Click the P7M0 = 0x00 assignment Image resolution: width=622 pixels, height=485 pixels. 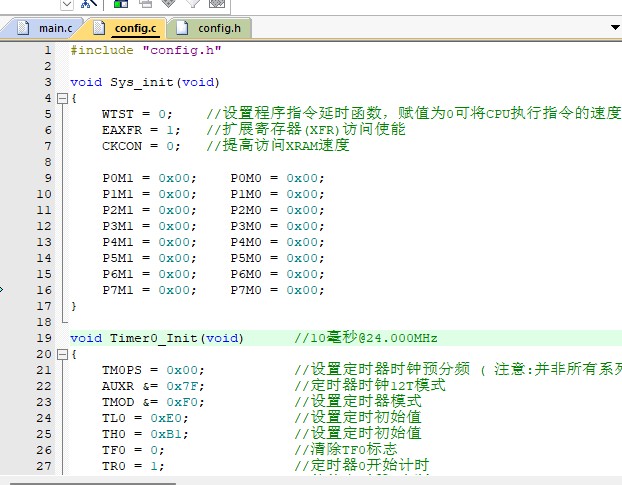[277, 290]
